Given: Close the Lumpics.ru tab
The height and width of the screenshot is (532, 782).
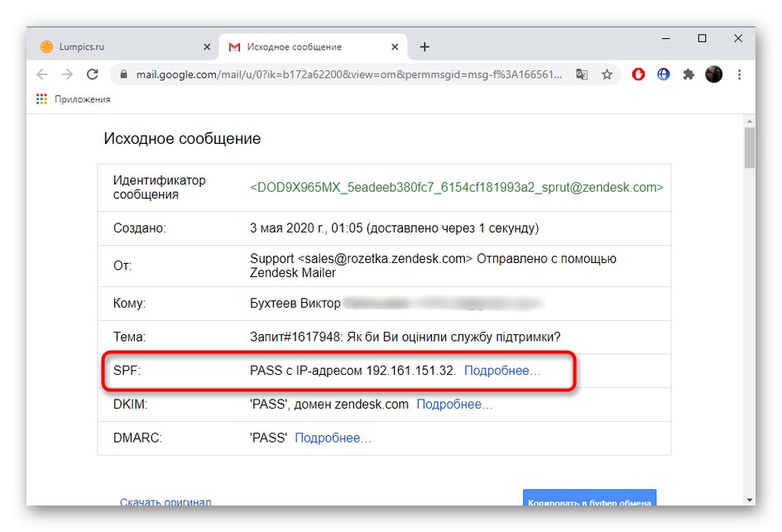Looking at the screenshot, I should point(206,47).
